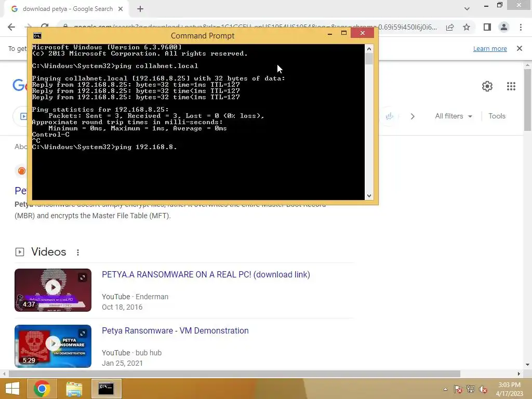Open 'Petya Ransomware - VM Demonstration' link

175,330
